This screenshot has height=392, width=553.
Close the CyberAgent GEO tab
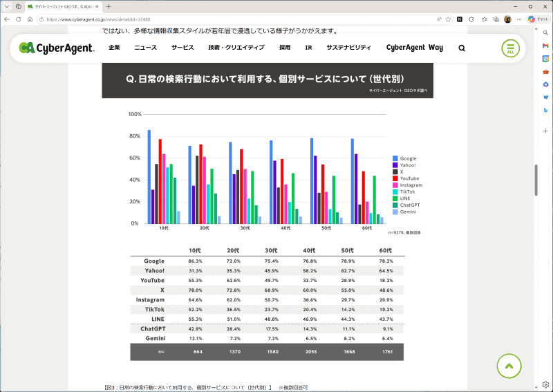pyautogui.click(x=97, y=6)
